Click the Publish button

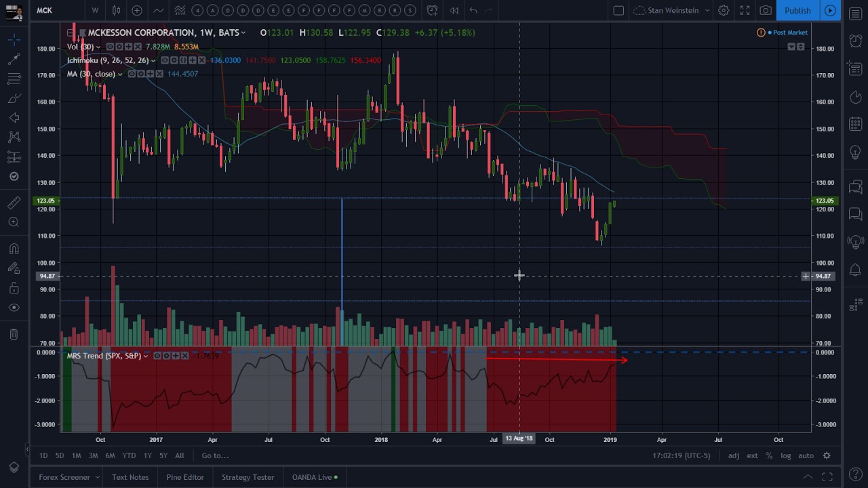797,10
